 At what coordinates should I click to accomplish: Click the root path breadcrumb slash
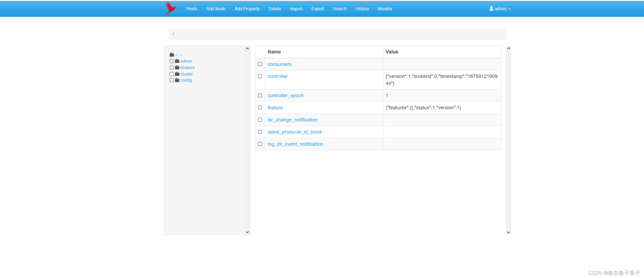(173, 34)
